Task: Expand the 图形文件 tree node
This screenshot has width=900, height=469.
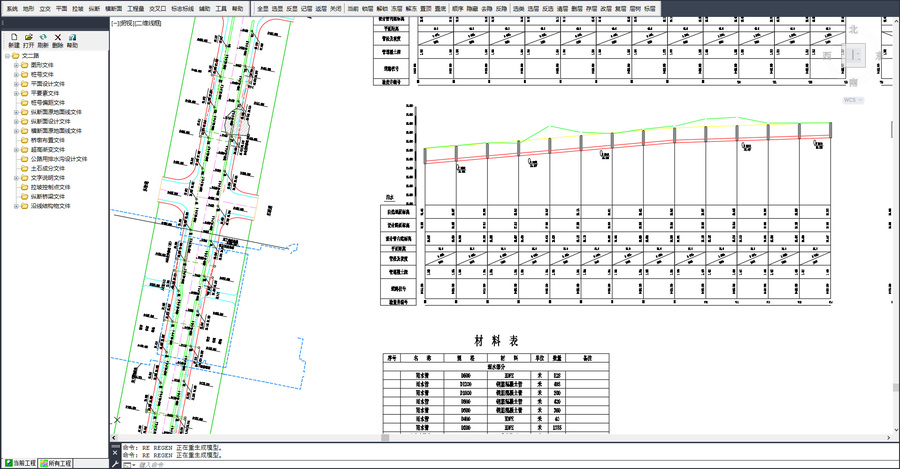Action: tap(16, 65)
